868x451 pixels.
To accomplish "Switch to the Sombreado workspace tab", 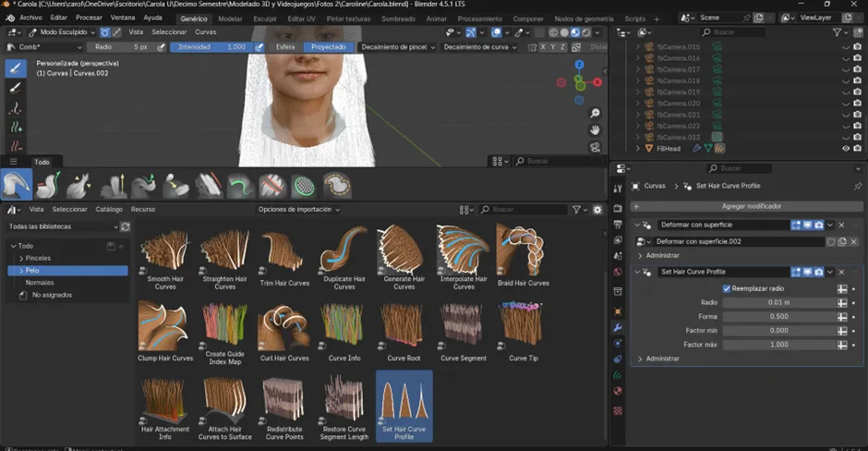I will (398, 18).
